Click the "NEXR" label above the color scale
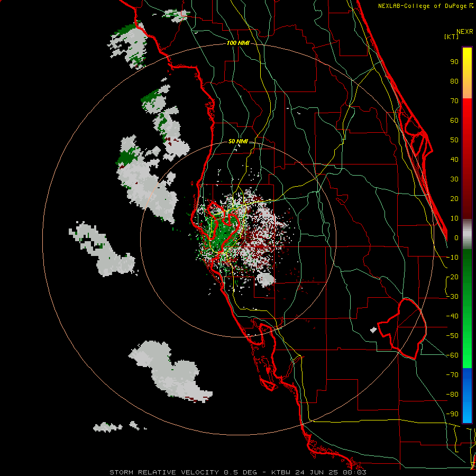Image resolution: width=476 pixels, height=476 pixels. (464, 32)
